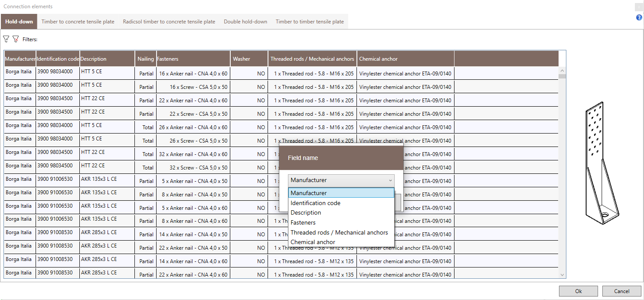The image size is (644, 300).
Task: Click the Cancel button
Action: [622, 291]
